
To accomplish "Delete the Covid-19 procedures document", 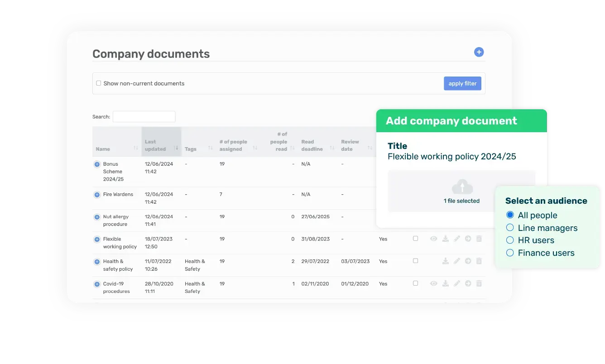I will coord(479,283).
